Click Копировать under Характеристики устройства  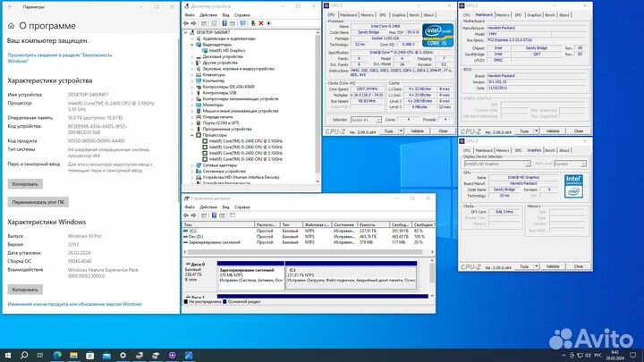(25, 184)
